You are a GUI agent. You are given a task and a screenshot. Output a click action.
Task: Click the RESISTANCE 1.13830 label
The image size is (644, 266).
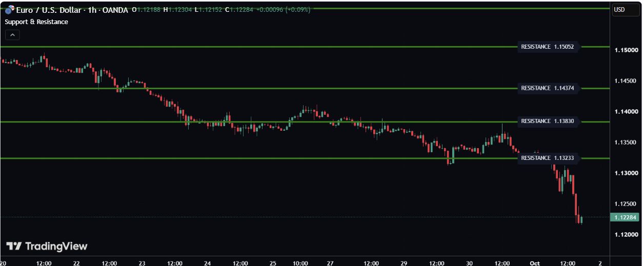click(x=548, y=121)
